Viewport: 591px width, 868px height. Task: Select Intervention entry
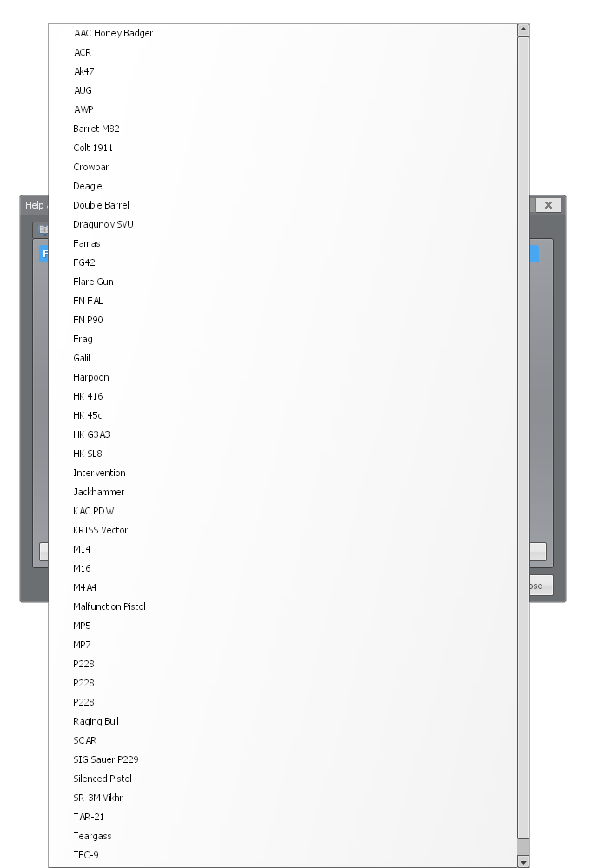pyautogui.click(x=282, y=472)
